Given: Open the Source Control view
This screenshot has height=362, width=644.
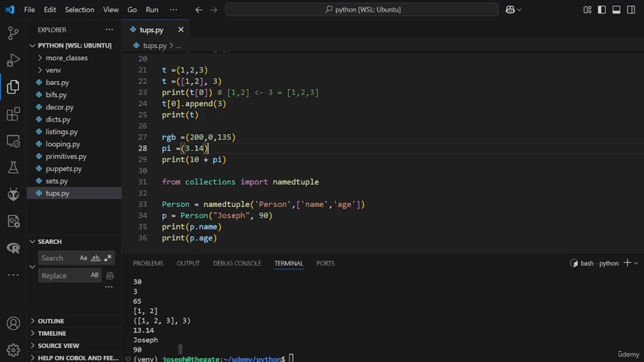Looking at the screenshot, I should 14,33.
